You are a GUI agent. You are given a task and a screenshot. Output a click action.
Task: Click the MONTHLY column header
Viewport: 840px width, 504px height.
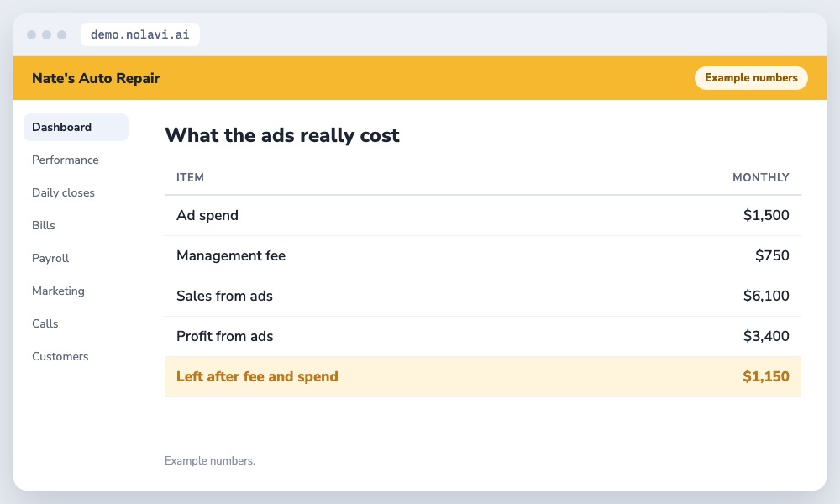[761, 177]
